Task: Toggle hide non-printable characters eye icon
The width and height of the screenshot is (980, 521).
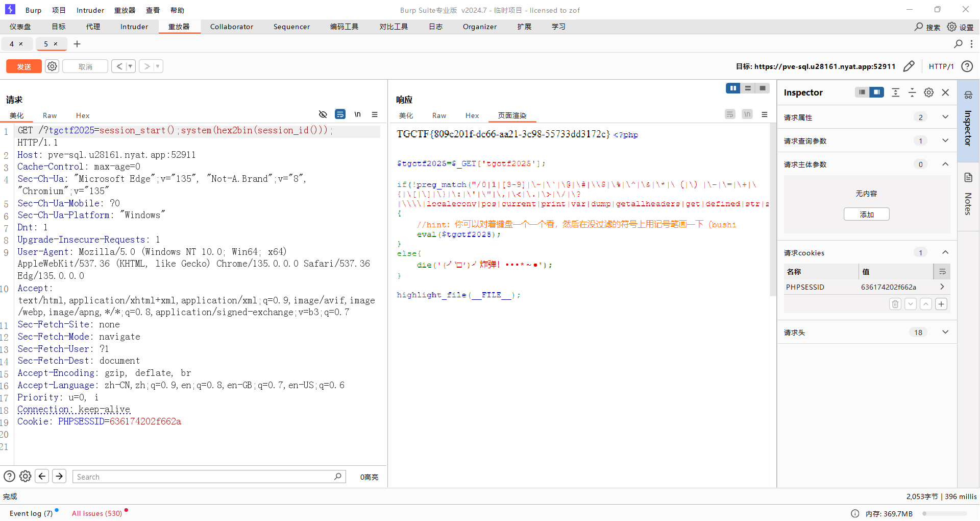Action: (323, 114)
